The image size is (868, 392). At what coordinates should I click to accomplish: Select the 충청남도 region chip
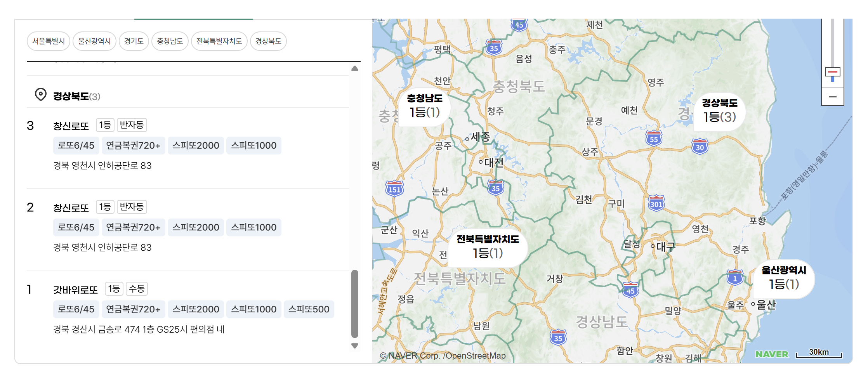click(x=170, y=41)
